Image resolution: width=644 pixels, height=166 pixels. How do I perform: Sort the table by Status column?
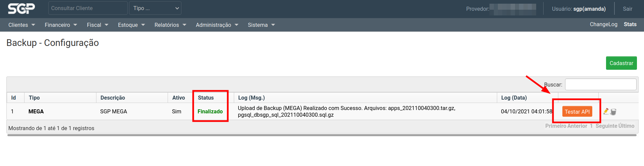point(206,98)
